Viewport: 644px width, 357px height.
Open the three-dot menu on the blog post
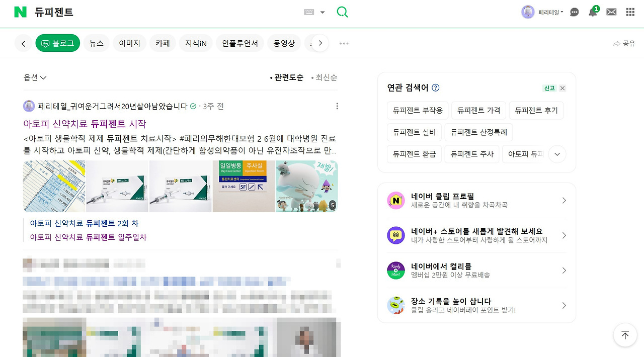[x=337, y=106]
